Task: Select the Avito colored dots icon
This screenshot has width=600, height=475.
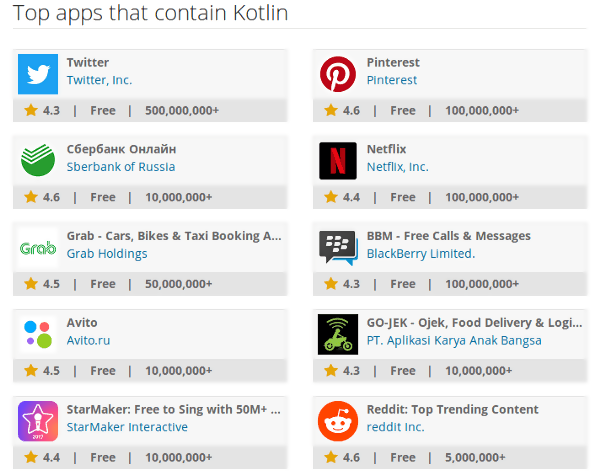Action: tap(38, 334)
